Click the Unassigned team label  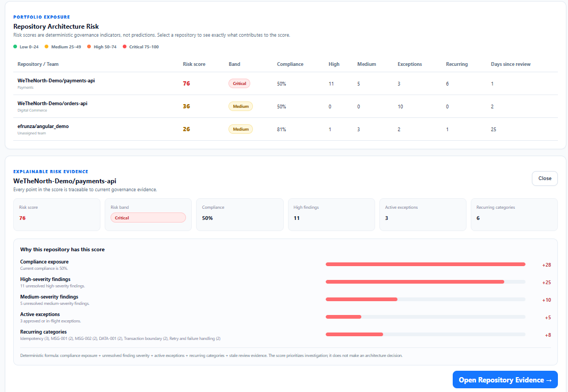[x=31, y=133]
